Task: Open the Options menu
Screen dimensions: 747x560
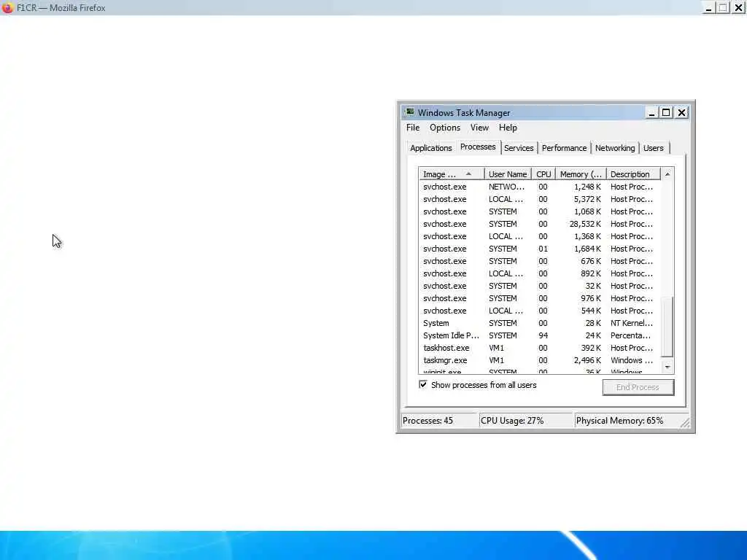Action: (444, 128)
